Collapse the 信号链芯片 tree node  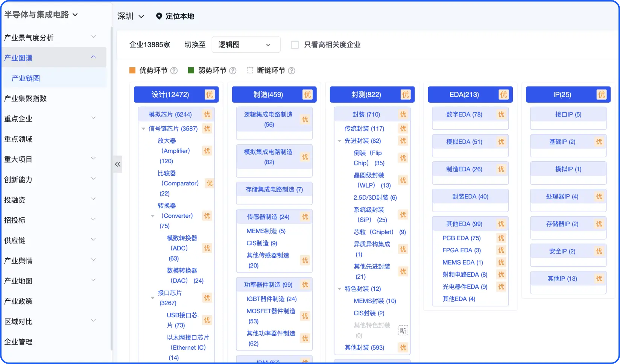[143, 129]
